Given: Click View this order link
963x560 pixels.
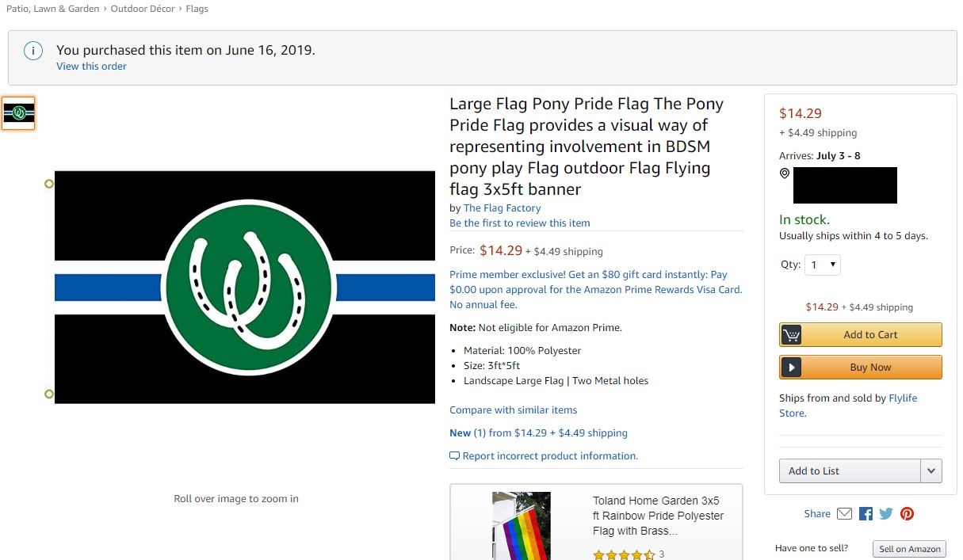Looking at the screenshot, I should pos(91,67).
